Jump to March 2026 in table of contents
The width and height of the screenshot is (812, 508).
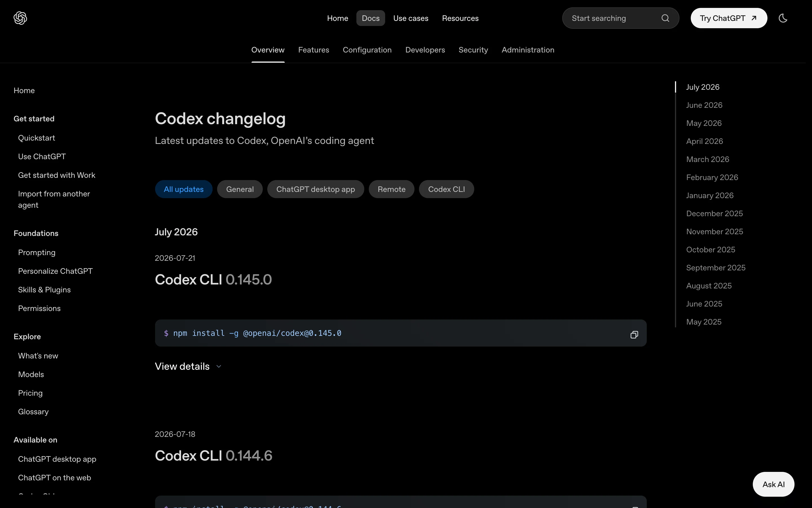708,159
